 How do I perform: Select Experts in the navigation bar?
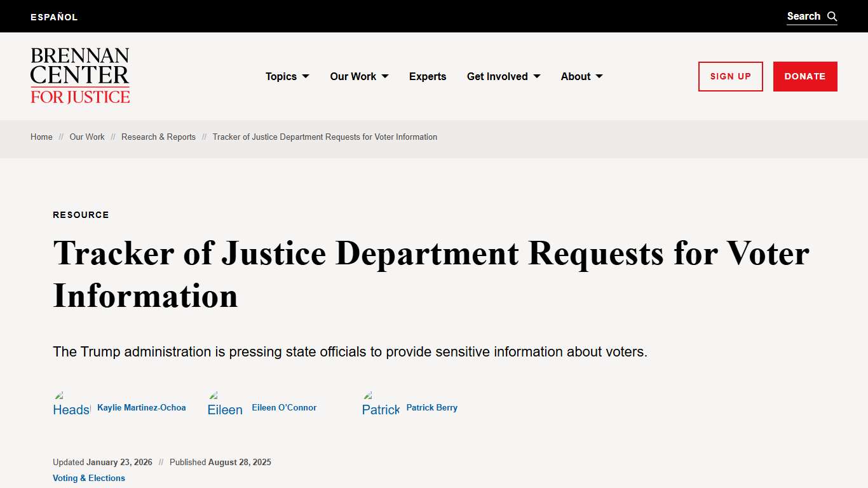428,76
